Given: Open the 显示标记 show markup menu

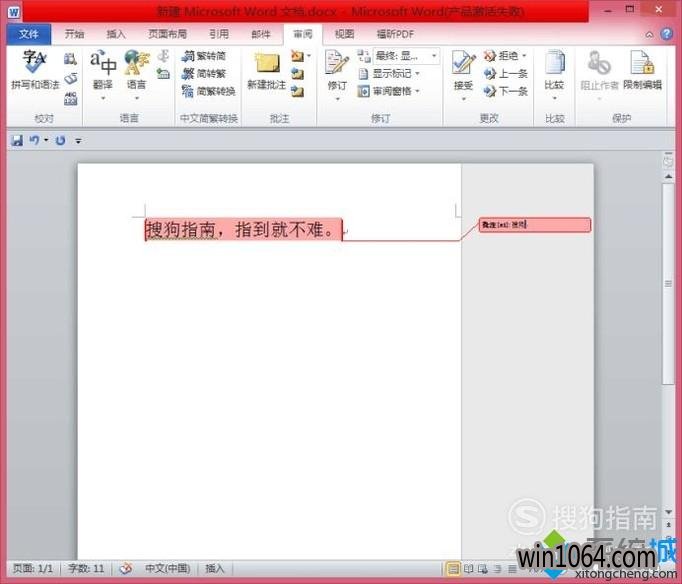Looking at the screenshot, I should coord(389,73).
